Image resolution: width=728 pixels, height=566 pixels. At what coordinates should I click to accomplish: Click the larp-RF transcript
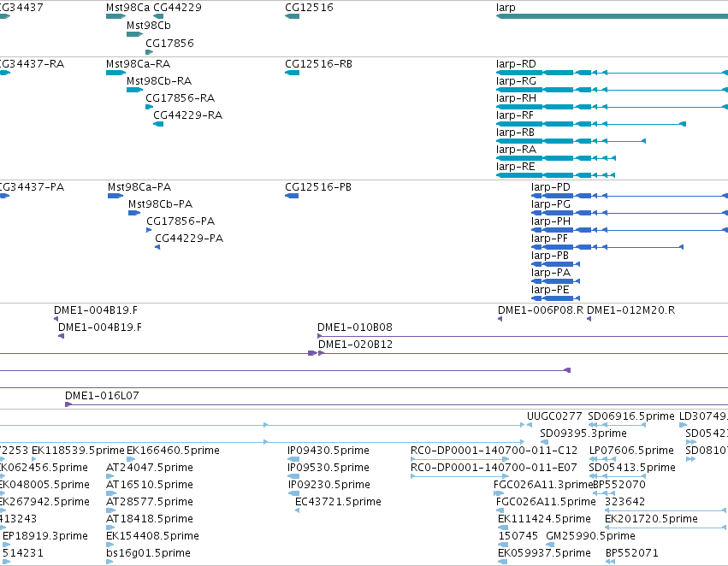pos(591,124)
